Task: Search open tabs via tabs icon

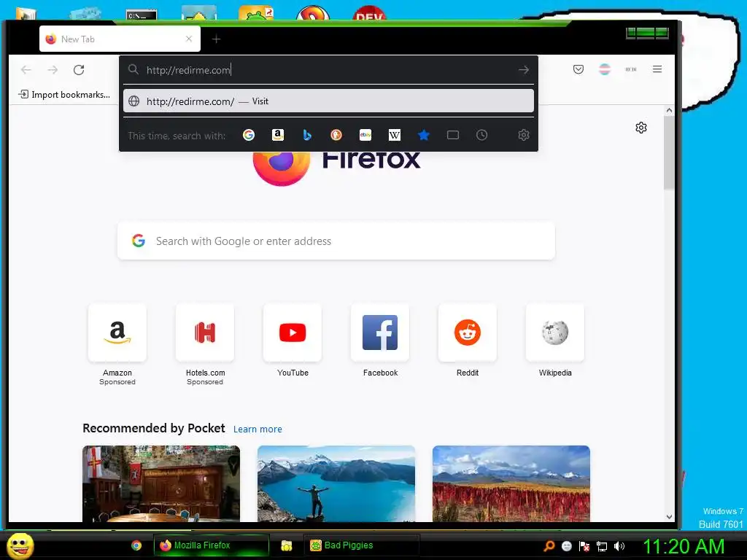Action: coord(453,135)
